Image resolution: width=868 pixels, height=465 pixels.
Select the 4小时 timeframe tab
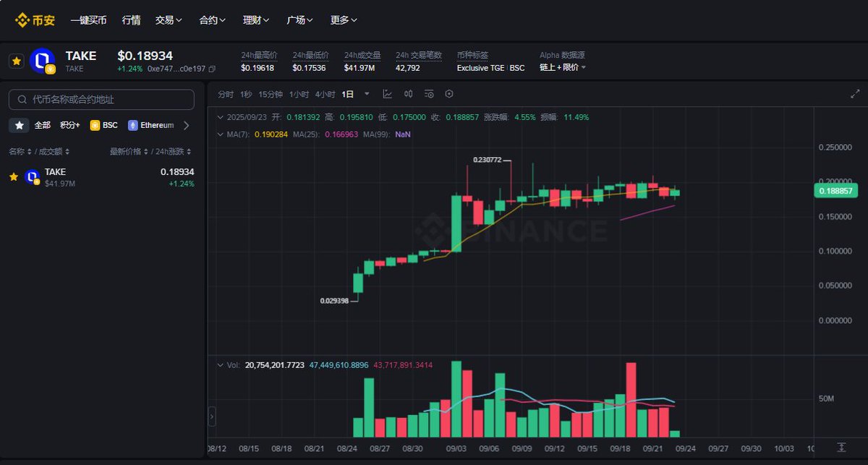tap(325, 94)
